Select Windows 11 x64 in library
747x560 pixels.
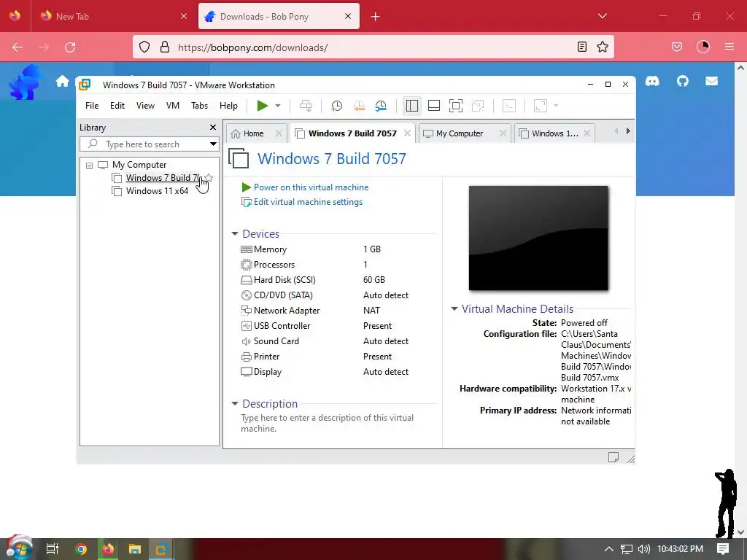tap(157, 191)
